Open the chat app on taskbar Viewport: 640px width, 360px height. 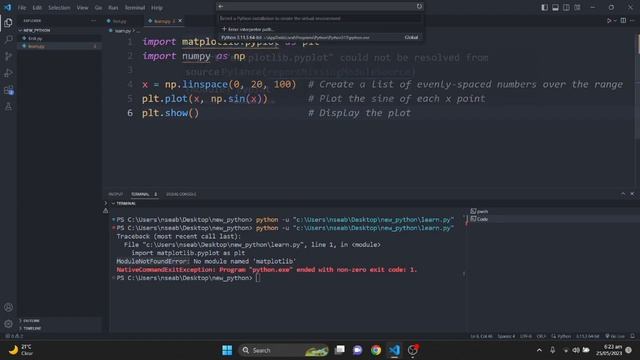tap(358, 350)
